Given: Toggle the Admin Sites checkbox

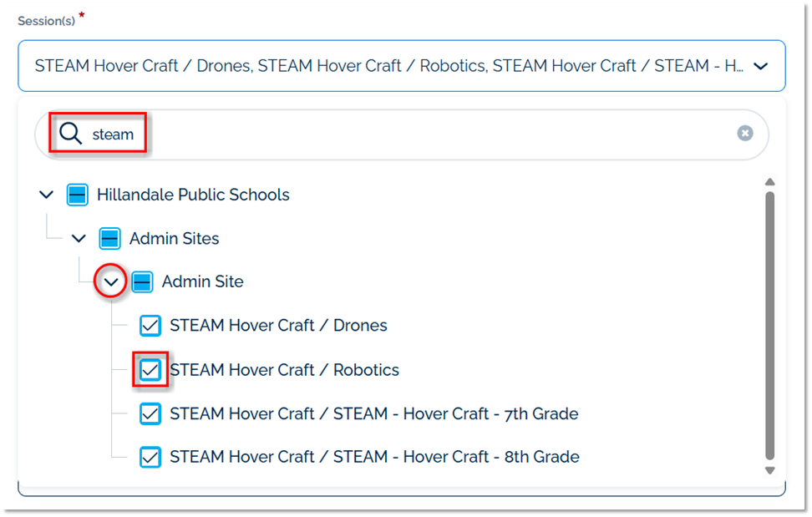Looking at the screenshot, I should [109, 239].
